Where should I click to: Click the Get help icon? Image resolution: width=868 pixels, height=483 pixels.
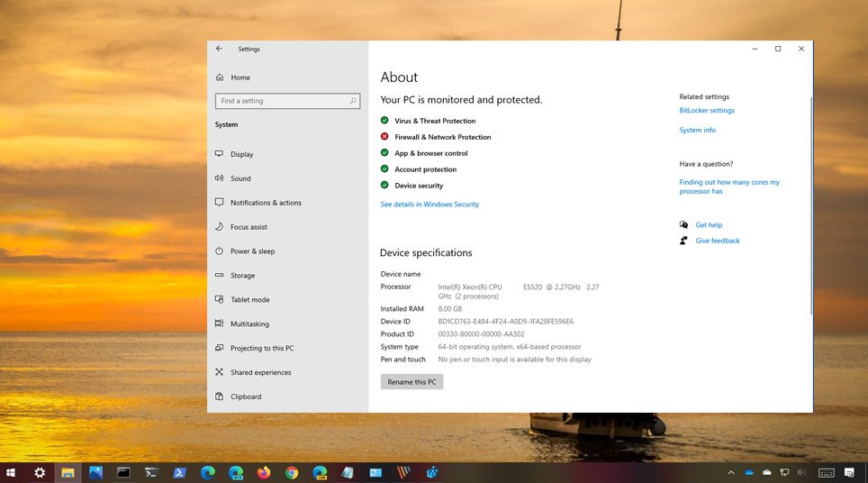pyautogui.click(x=684, y=225)
